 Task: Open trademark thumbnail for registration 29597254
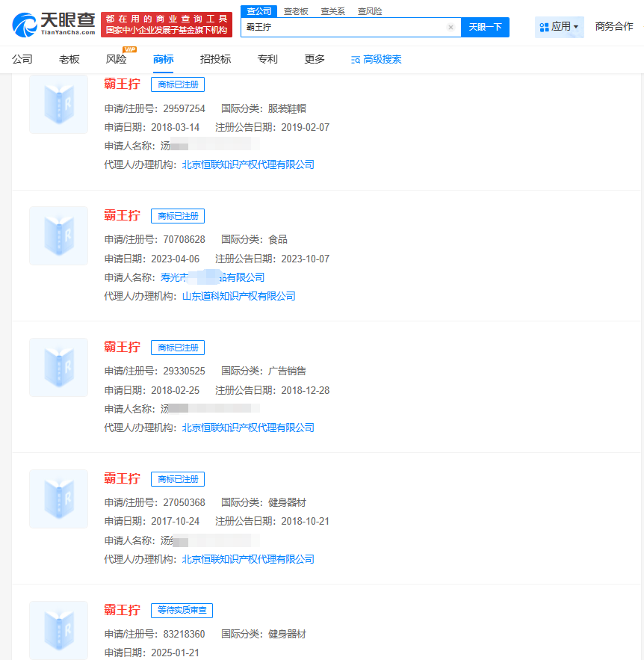pos(58,105)
